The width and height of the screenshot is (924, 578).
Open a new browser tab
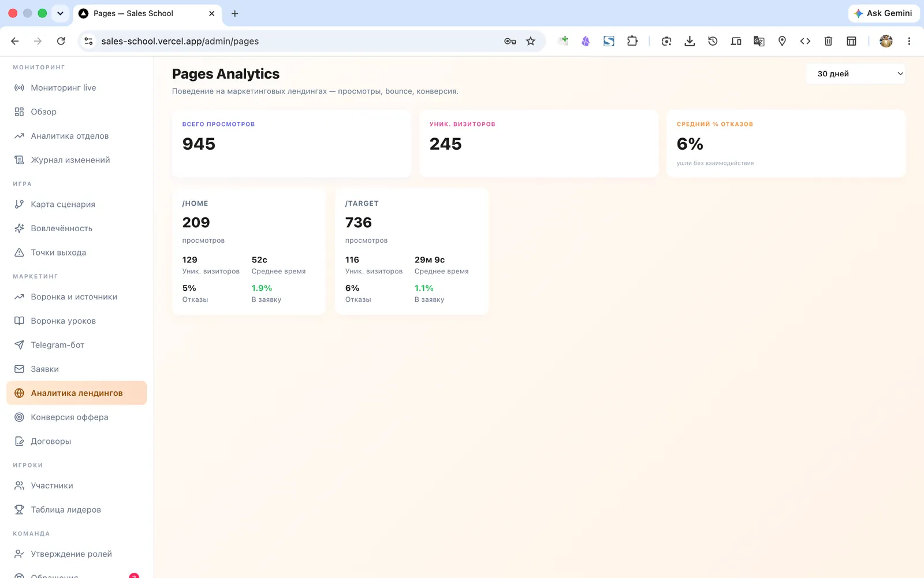point(234,13)
